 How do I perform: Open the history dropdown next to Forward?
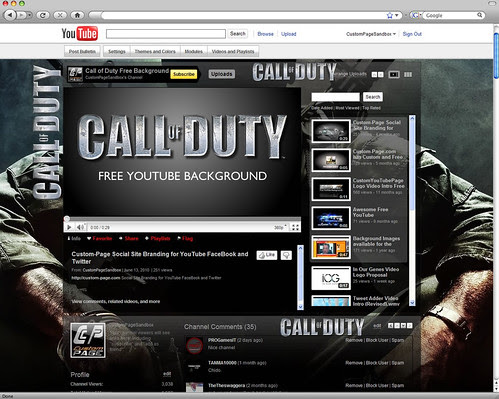tap(29, 15)
